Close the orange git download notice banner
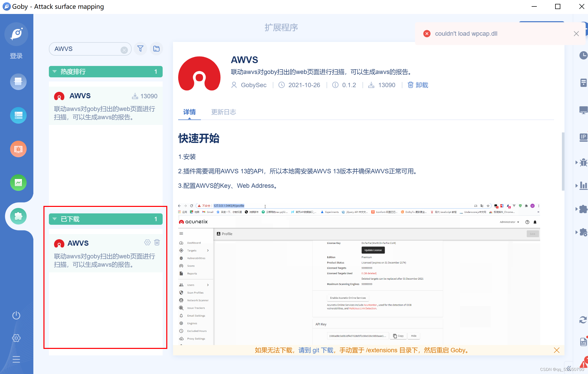Viewport: 588px width, 374px height. pos(557,350)
